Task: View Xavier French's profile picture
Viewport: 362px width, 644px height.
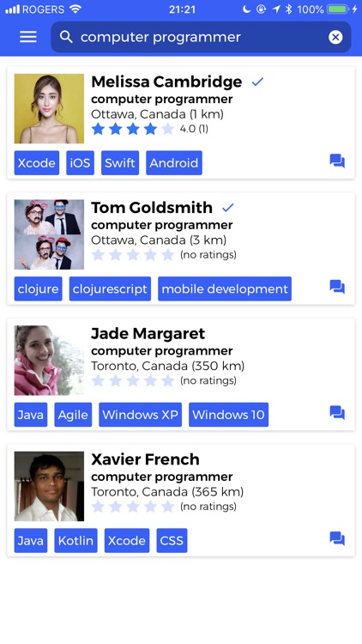Action: [49, 486]
